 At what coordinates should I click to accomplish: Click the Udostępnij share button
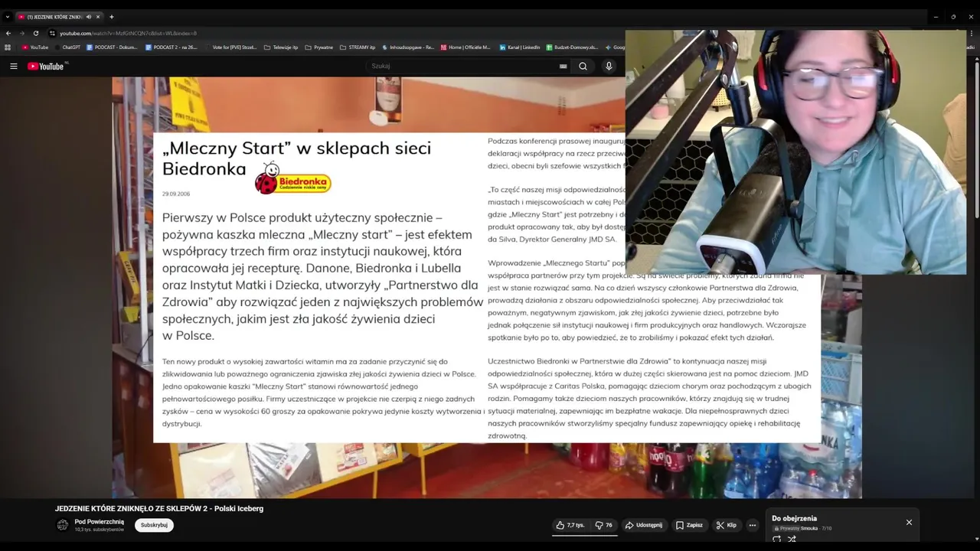643,525
